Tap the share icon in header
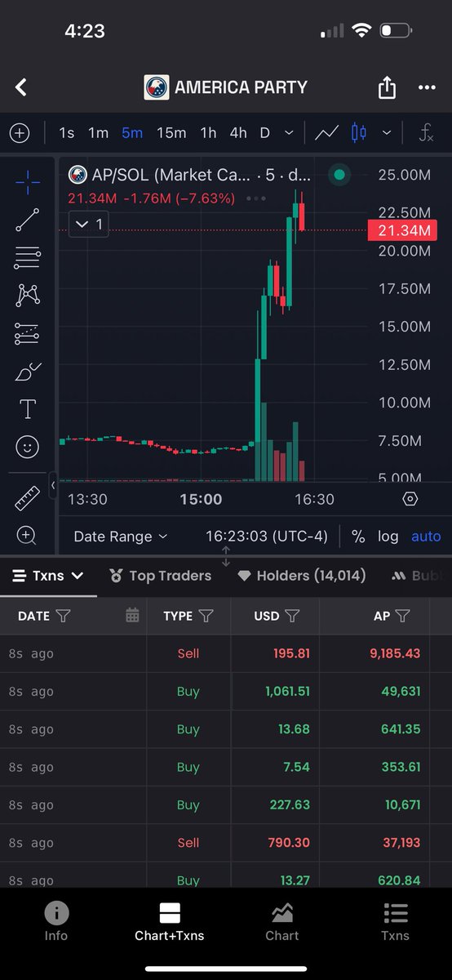 coord(387,87)
